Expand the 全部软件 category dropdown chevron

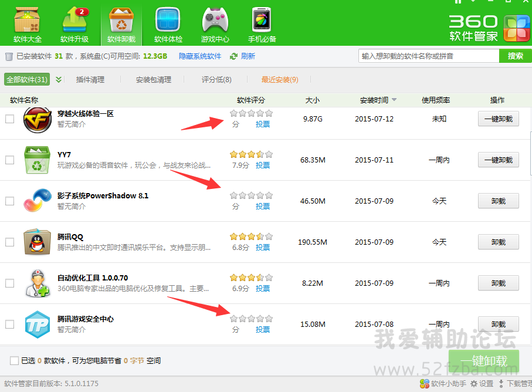pyautogui.click(x=59, y=79)
